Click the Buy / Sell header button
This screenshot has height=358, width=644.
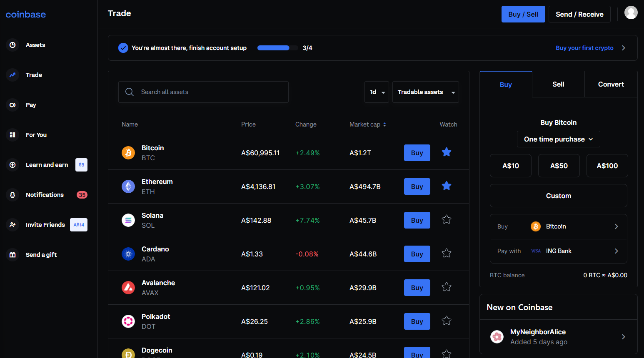tap(523, 14)
